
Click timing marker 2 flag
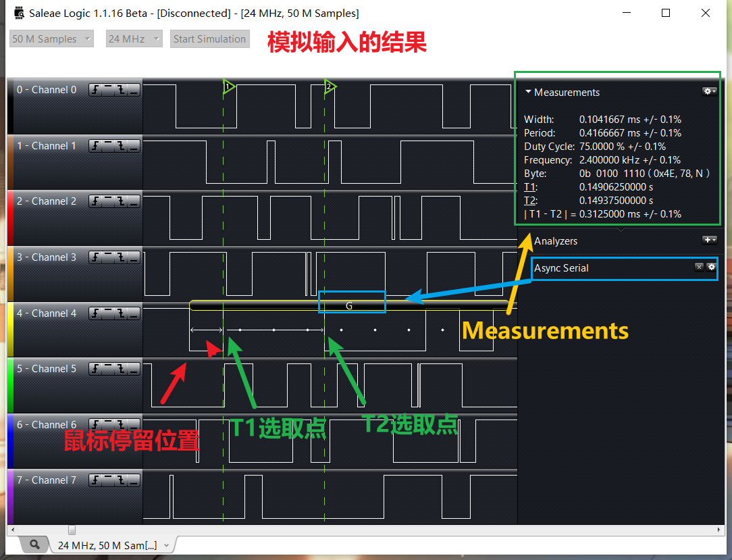(x=330, y=86)
